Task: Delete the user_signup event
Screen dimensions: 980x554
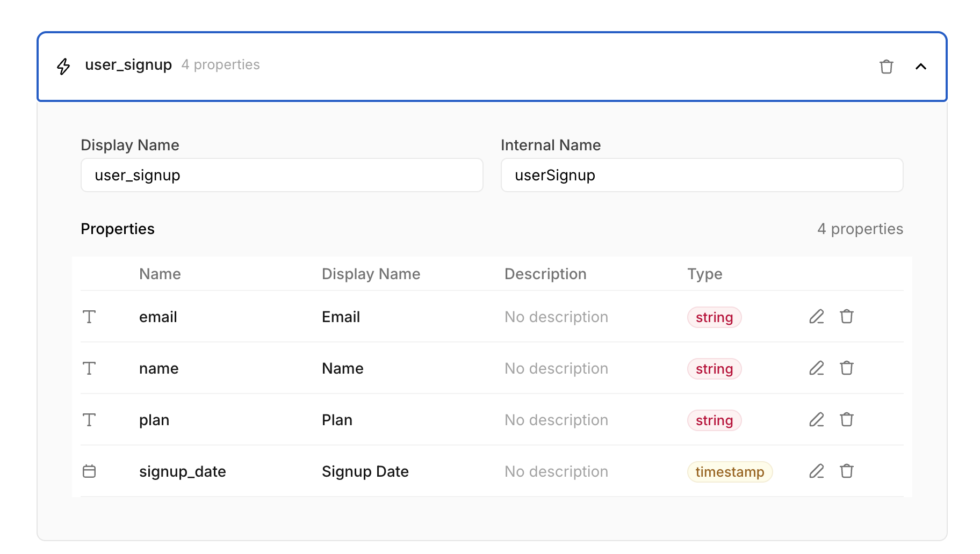Action: [886, 67]
